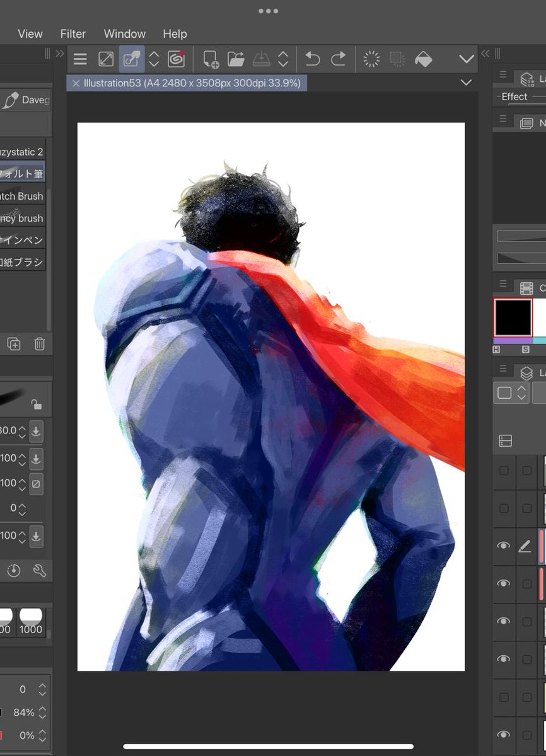546x756 pixels.
Task: Click the dynamics button beside 30.0 value
Action: [x=37, y=432]
